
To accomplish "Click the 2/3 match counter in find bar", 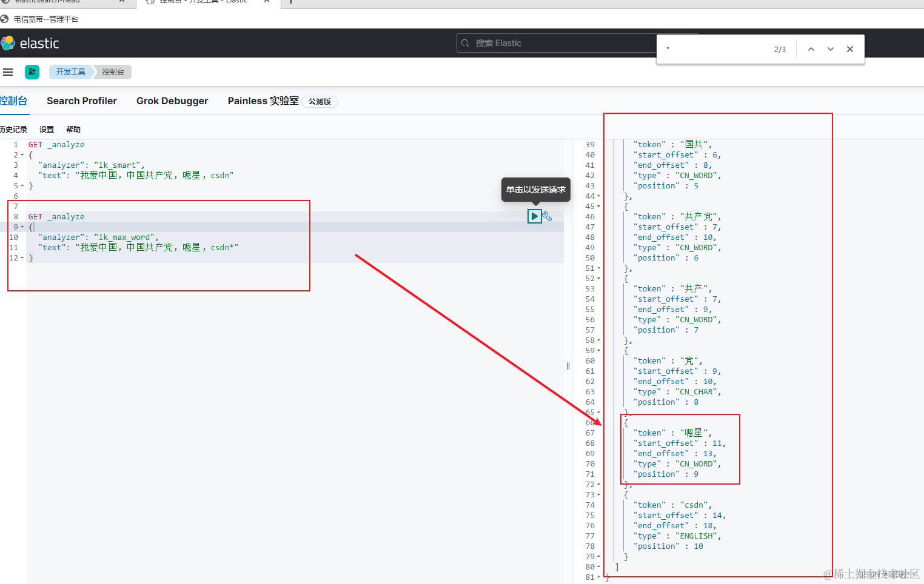I will coord(780,50).
